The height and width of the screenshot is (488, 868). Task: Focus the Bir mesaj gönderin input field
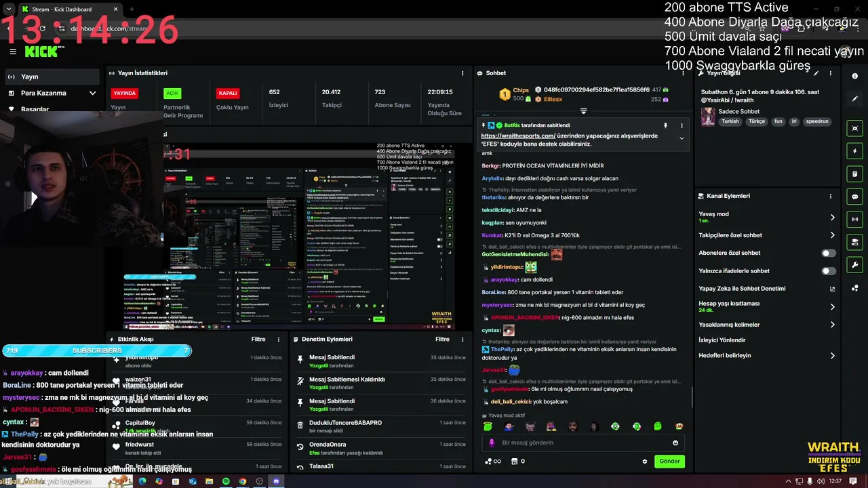583,443
